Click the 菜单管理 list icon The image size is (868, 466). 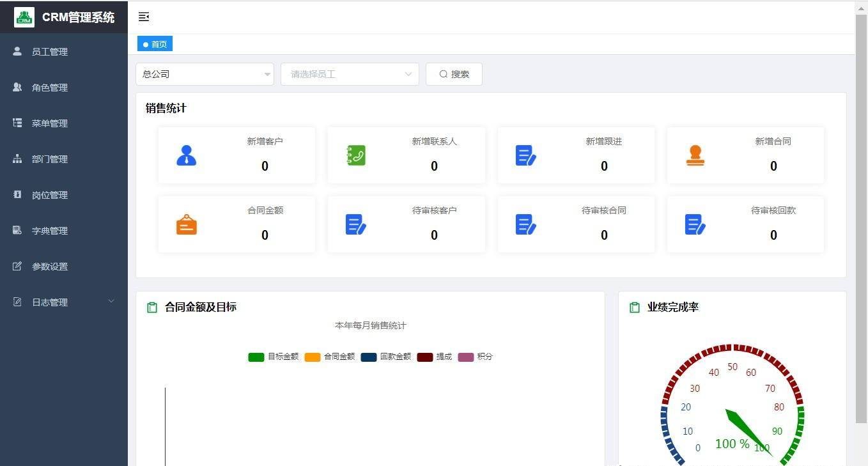coord(17,123)
